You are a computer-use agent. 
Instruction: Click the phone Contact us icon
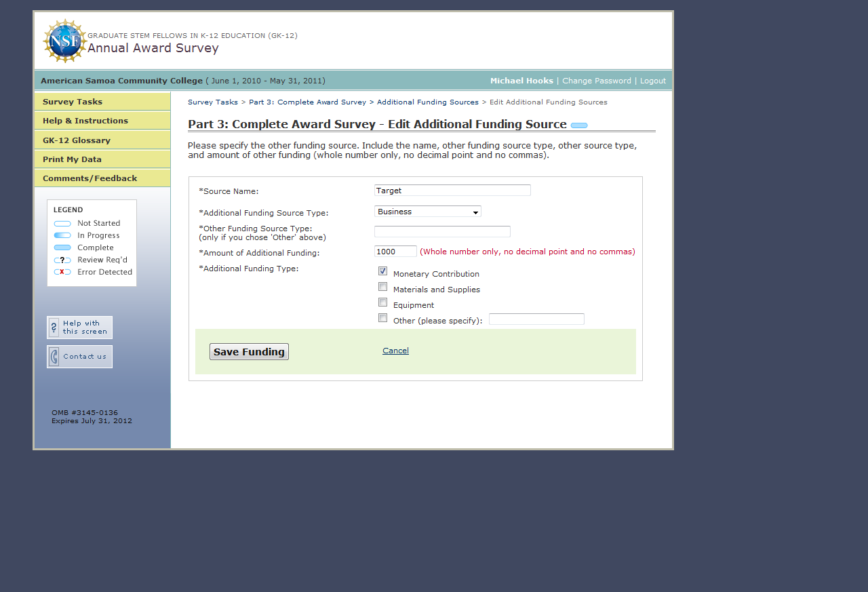point(54,357)
